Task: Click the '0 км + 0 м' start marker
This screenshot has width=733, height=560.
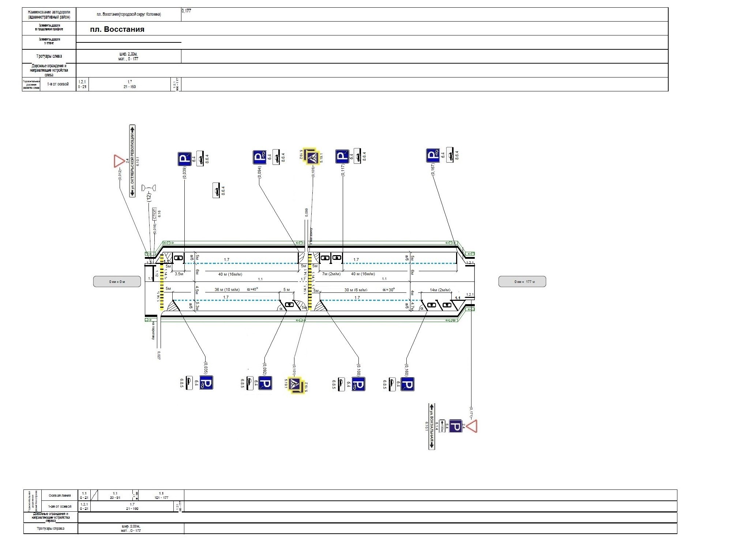Action: [x=117, y=281]
